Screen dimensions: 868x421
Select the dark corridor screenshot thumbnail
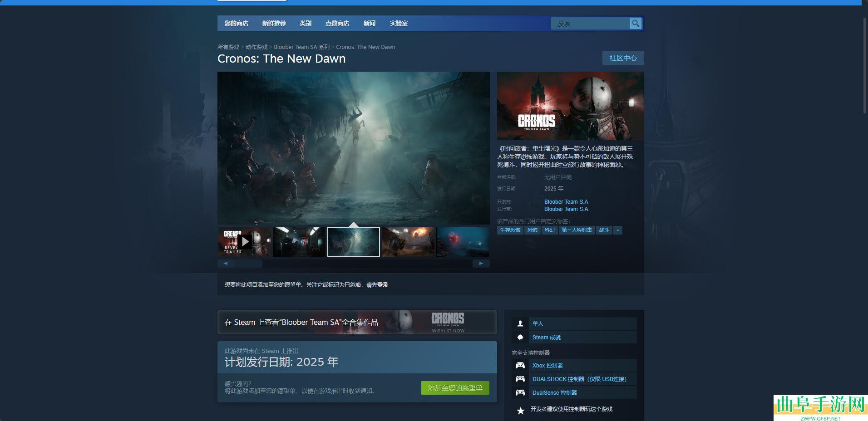[x=299, y=242]
